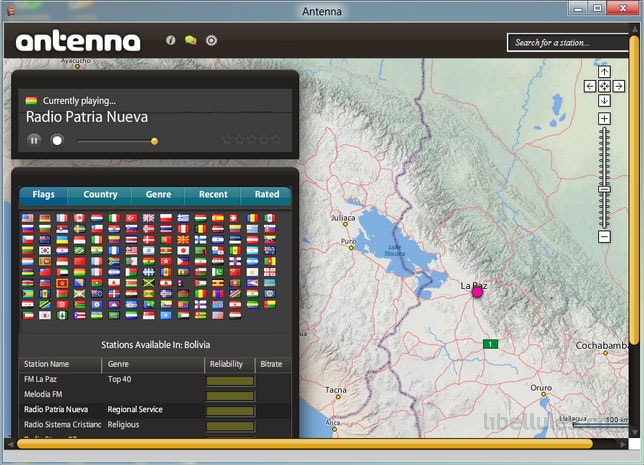Select the South Korea flag
The height and width of the screenshot is (465, 644).
click(x=45, y=251)
